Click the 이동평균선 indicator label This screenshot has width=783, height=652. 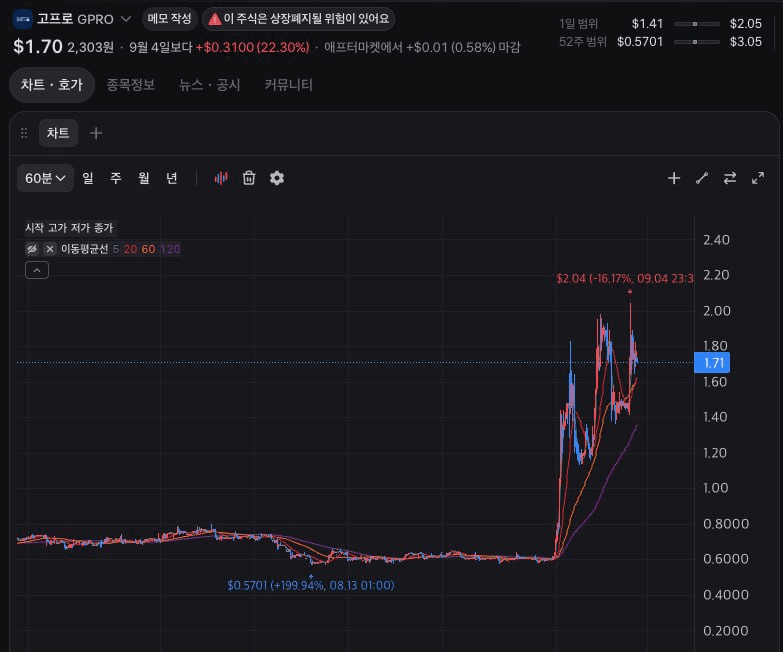(84, 249)
